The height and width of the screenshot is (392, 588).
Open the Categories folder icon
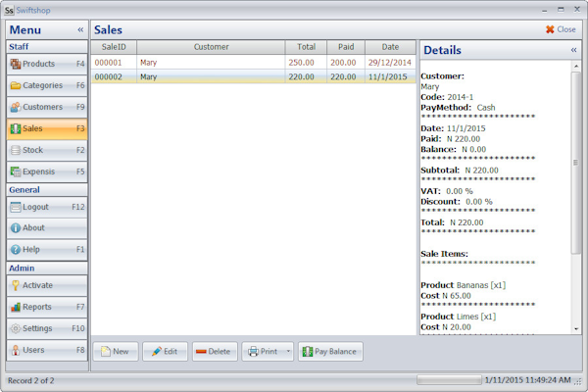coord(16,85)
